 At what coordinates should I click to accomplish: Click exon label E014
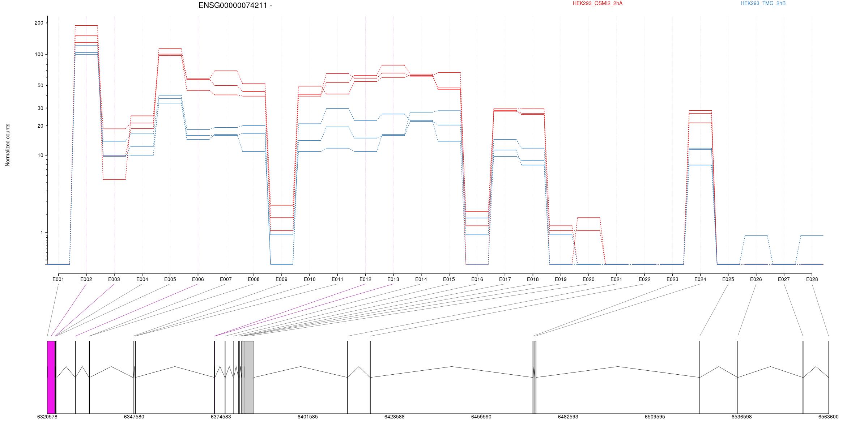(421, 279)
